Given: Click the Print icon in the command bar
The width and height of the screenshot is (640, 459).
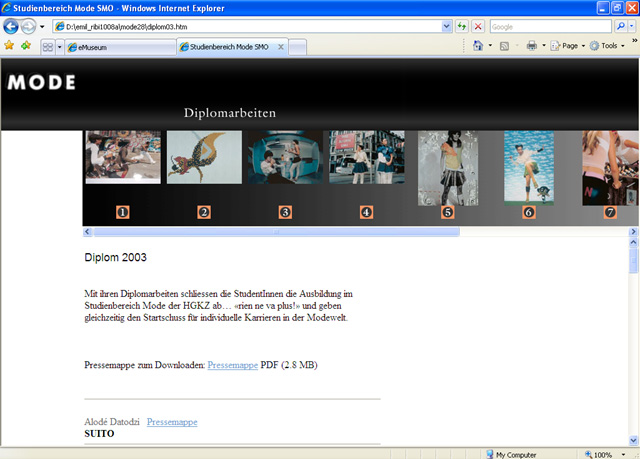Looking at the screenshot, I should pyautogui.click(x=532, y=46).
